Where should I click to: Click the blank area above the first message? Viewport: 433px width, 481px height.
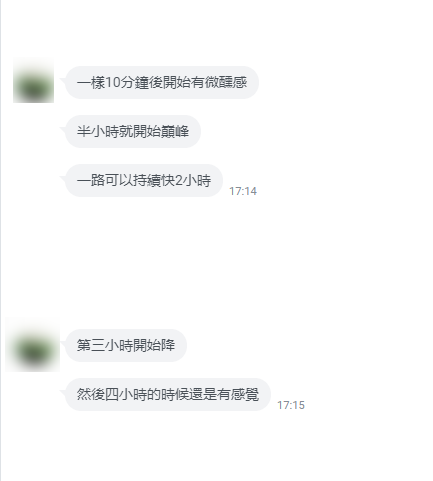pos(217,28)
